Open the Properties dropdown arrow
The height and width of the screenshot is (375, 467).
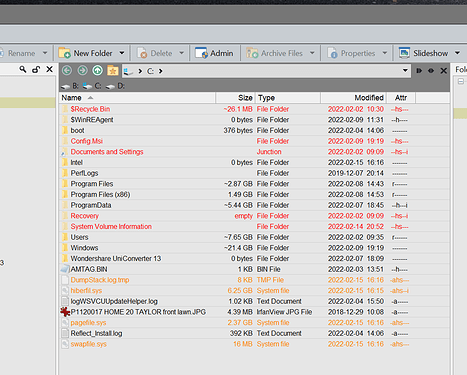coord(385,53)
